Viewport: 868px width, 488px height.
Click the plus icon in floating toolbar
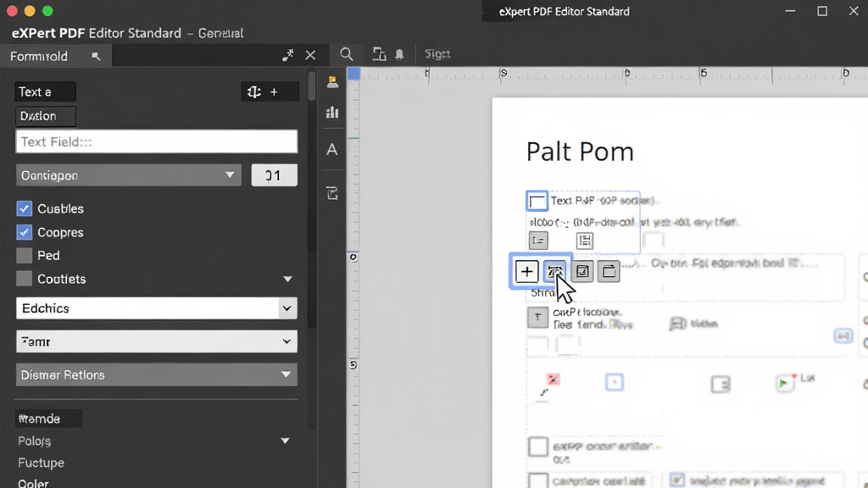(x=526, y=272)
